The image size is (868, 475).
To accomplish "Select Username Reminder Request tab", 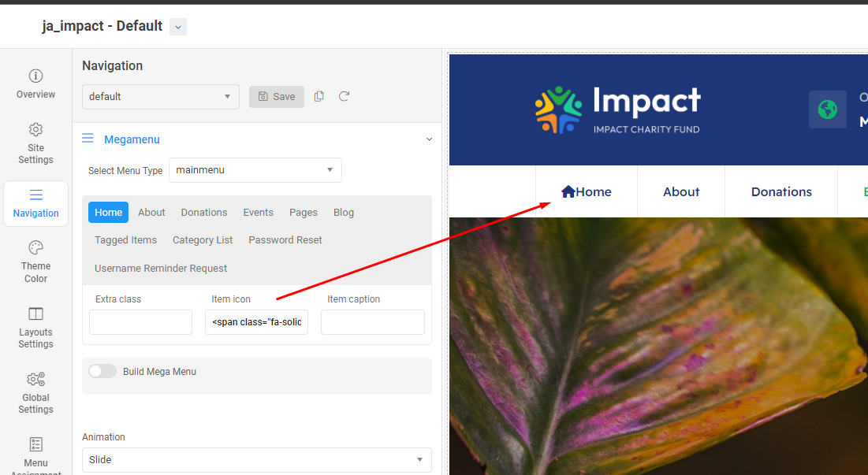I will [161, 268].
